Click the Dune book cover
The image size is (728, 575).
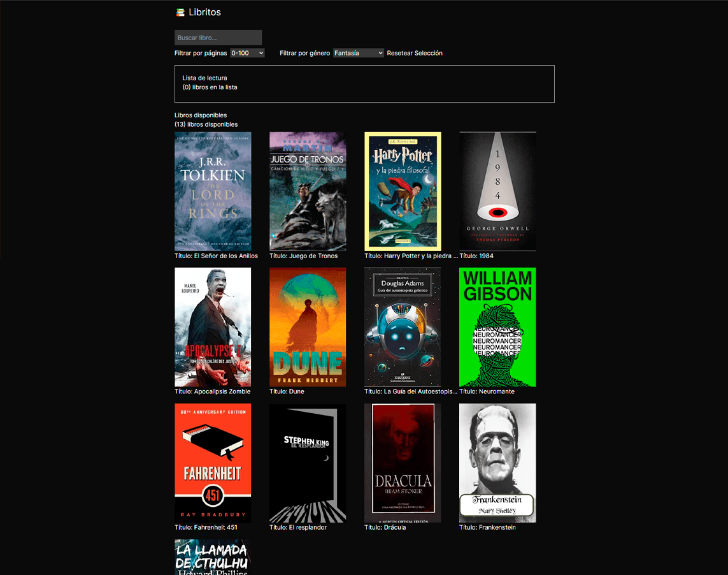308,327
